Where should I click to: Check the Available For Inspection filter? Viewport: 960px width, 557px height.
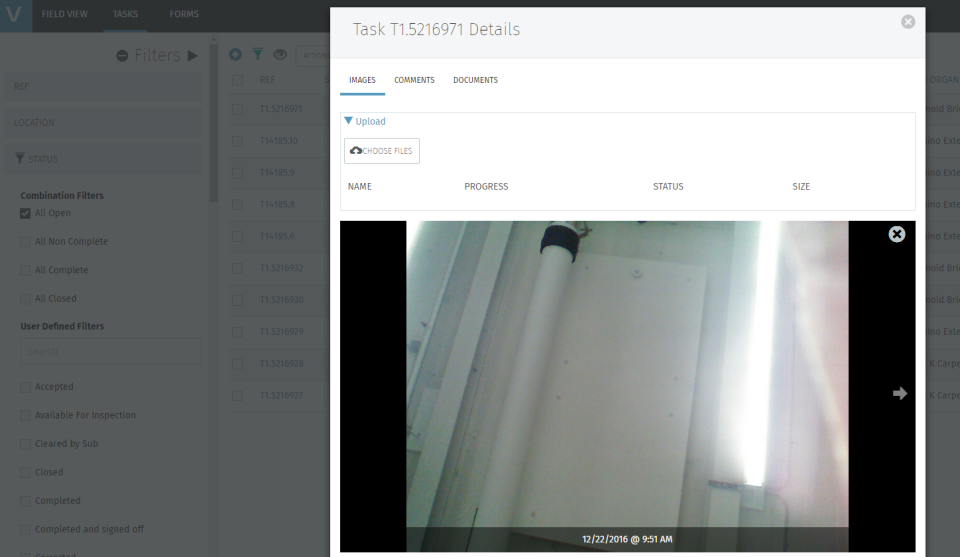25,415
